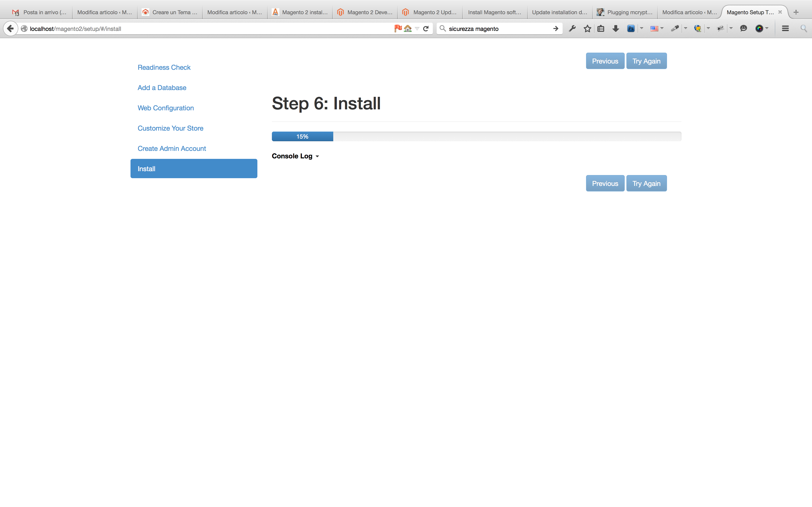Image resolution: width=812 pixels, height=507 pixels.
Task: Click the smiley chat bubble icon
Action: click(x=744, y=28)
